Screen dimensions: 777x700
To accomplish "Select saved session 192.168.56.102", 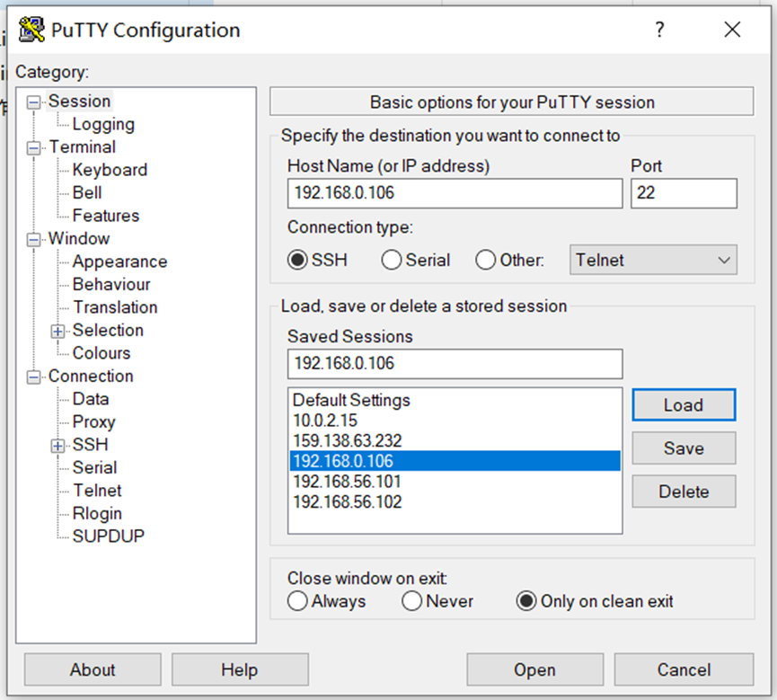I will [x=454, y=501].
